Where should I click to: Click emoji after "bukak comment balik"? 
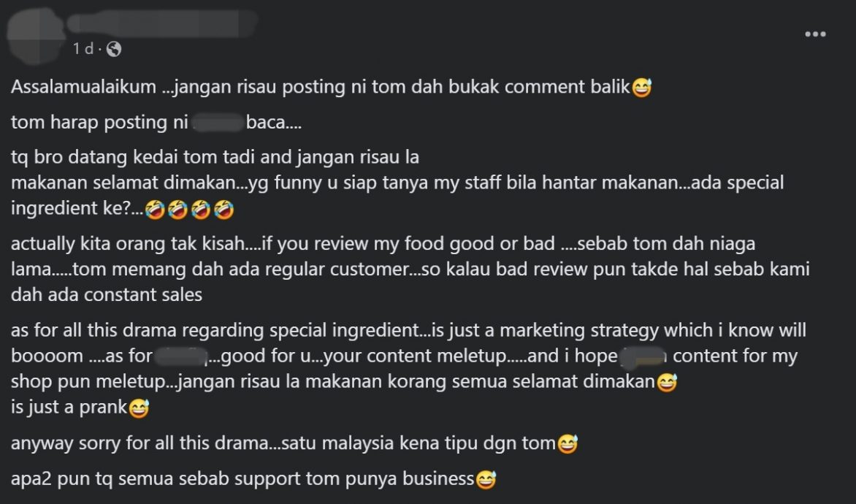[641, 88]
